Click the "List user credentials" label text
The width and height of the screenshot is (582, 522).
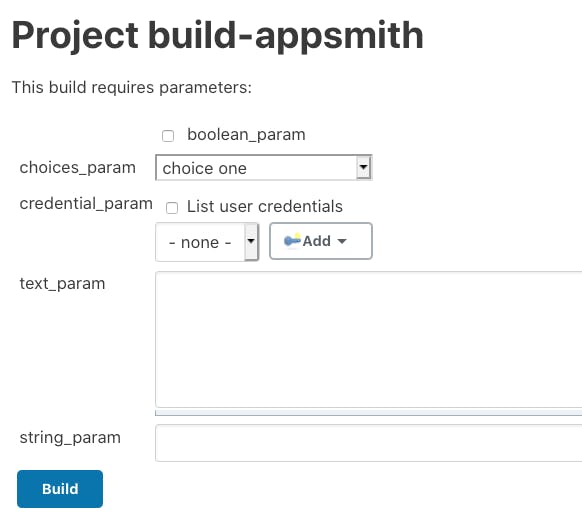(265, 206)
